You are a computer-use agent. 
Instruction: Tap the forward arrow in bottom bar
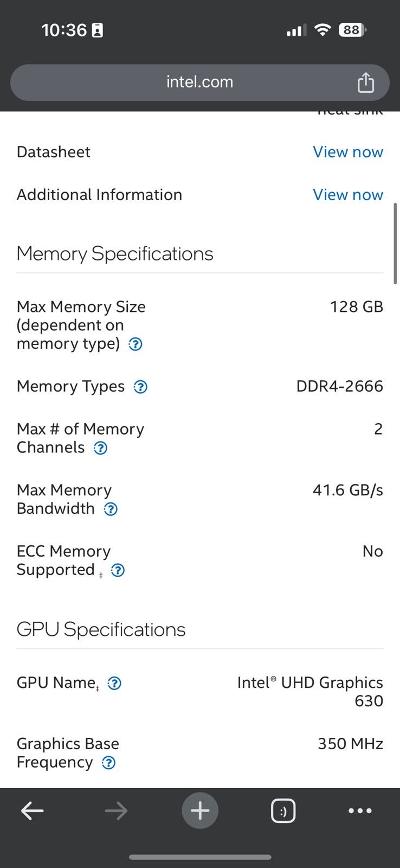pos(116,811)
